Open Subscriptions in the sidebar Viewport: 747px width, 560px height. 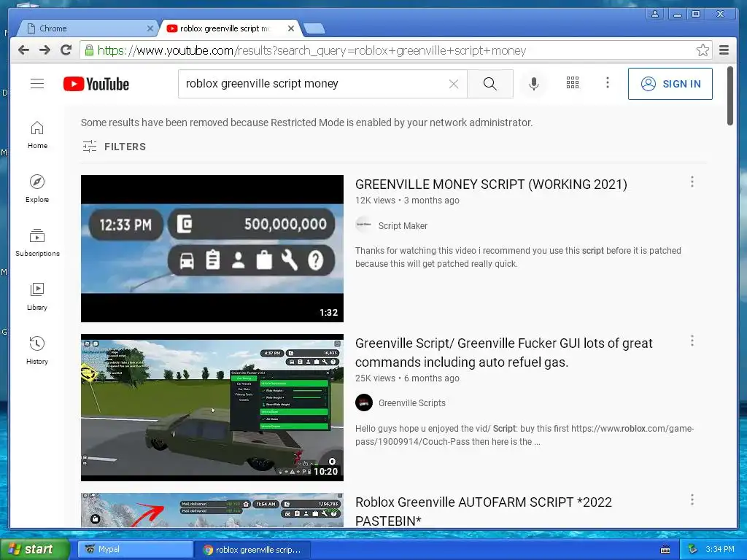pyautogui.click(x=37, y=243)
